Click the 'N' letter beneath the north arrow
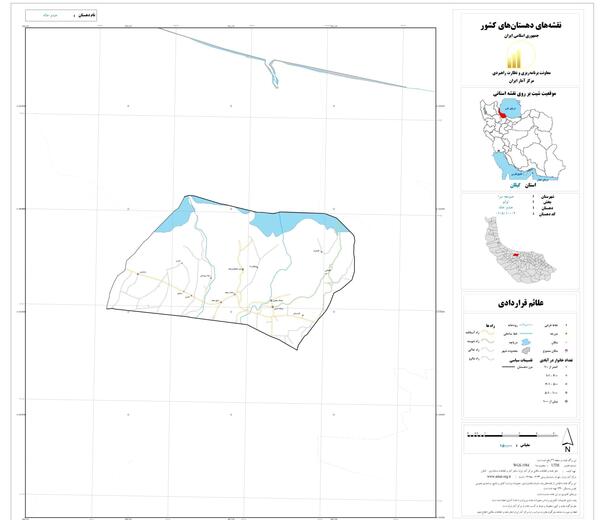Image resolution: width=600 pixels, height=520 pixels. point(567,449)
